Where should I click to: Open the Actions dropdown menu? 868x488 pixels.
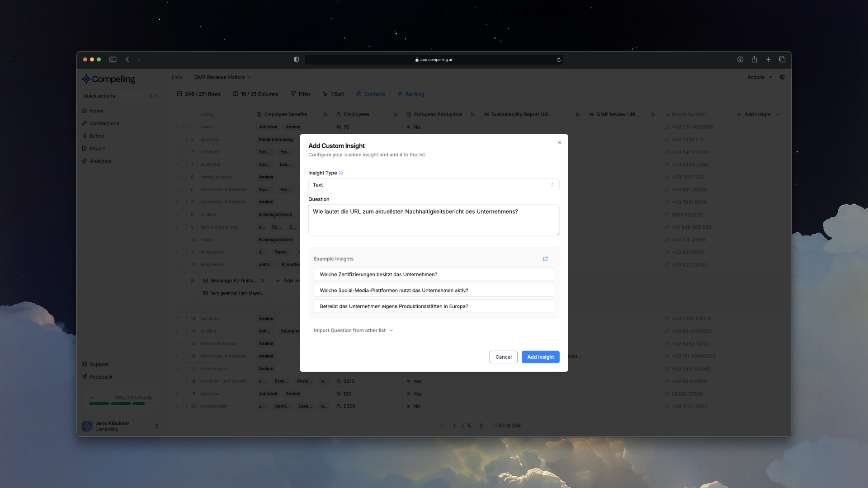click(759, 77)
